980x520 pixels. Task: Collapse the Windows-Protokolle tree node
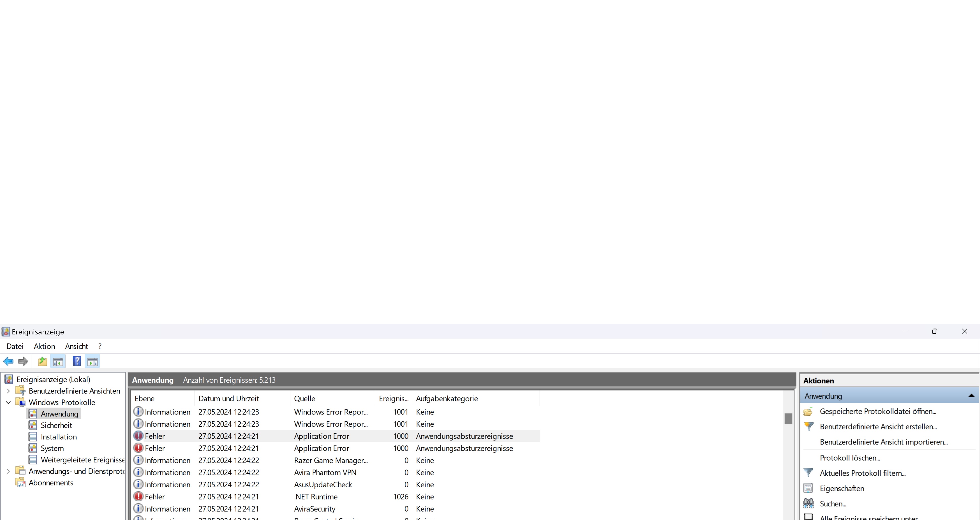[8, 402]
